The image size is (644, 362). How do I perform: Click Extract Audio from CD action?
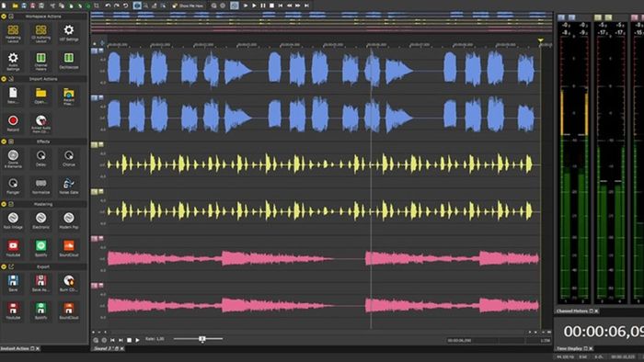pos(40,124)
